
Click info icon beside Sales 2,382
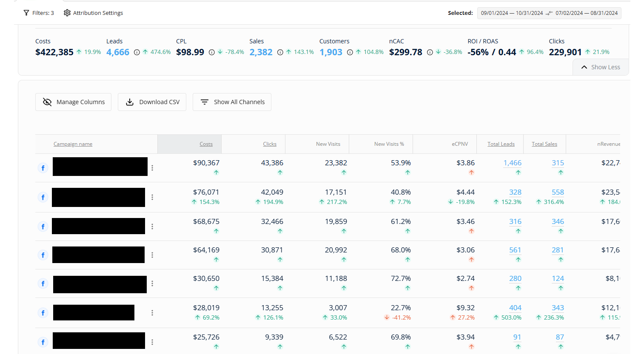point(280,52)
